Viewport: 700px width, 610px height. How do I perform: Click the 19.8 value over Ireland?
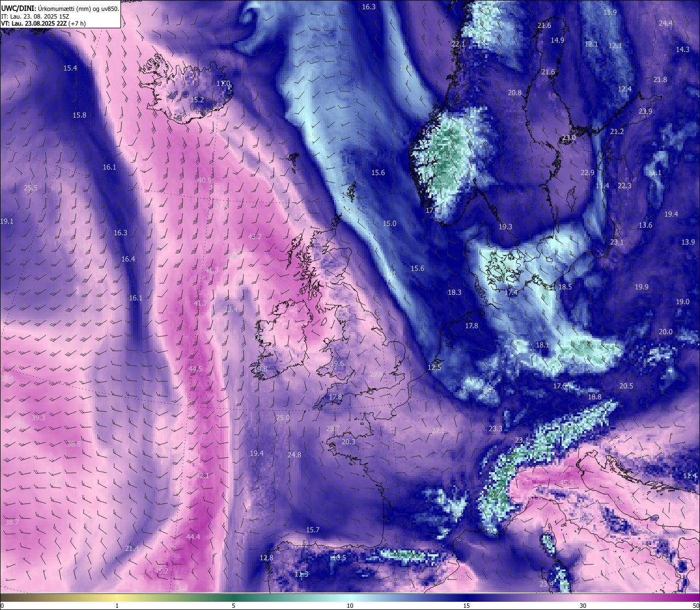point(260,369)
